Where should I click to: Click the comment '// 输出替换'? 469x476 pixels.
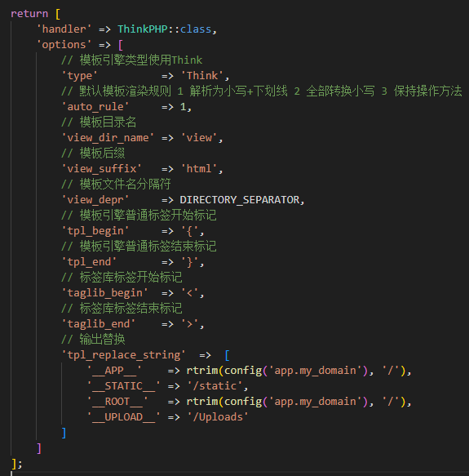(x=93, y=340)
